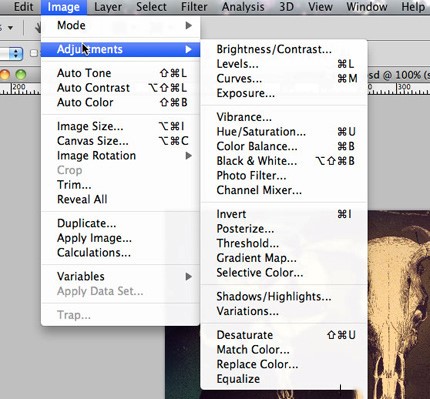Open Match Color adjustment

coord(284,350)
